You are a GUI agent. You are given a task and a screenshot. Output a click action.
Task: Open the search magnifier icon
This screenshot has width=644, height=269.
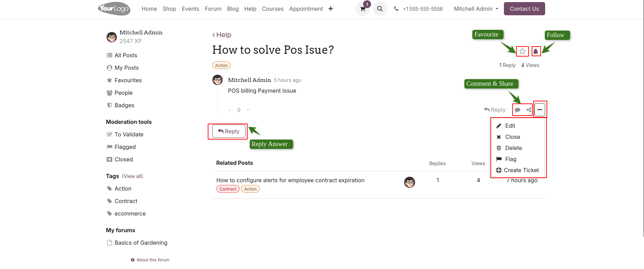(x=380, y=9)
